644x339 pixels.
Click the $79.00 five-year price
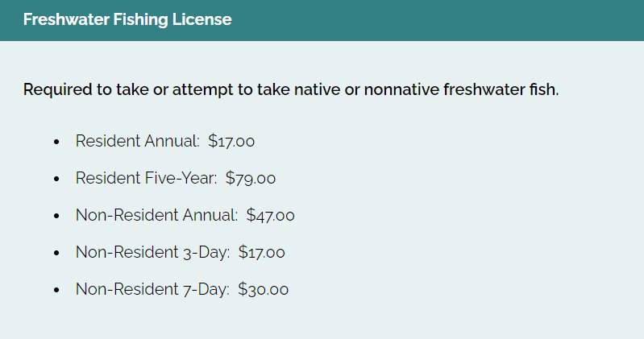click(251, 178)
